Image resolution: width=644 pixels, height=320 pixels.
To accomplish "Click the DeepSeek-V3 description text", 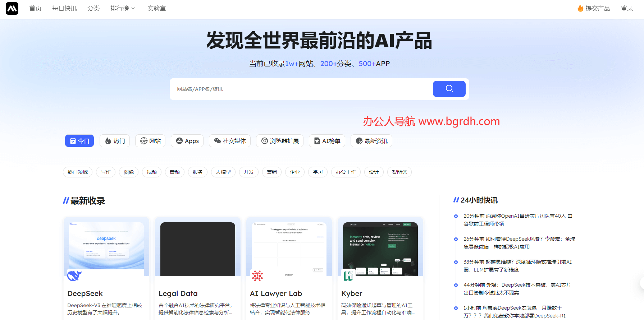I will [x=105, y=309].
